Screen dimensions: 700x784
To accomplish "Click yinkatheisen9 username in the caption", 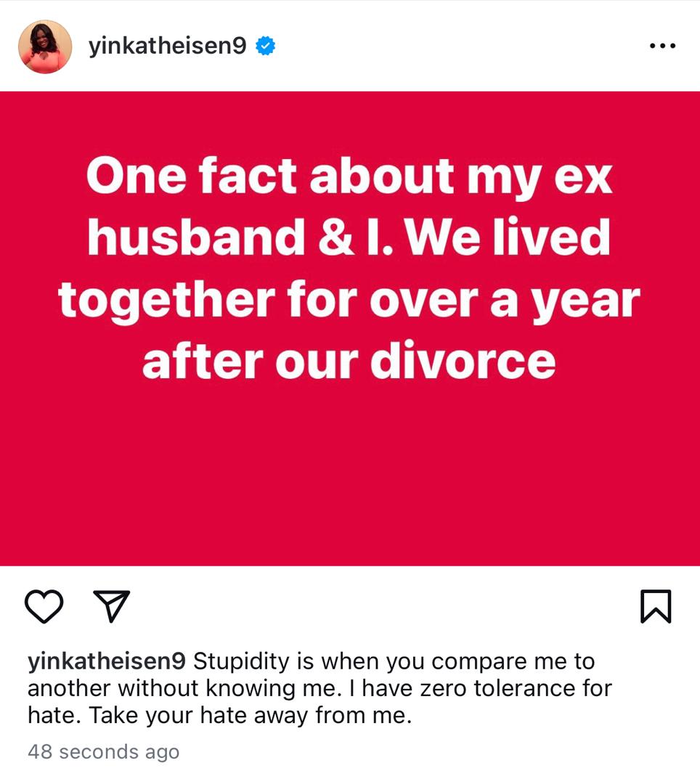I will pyautogui.click(x=107, y=662).
